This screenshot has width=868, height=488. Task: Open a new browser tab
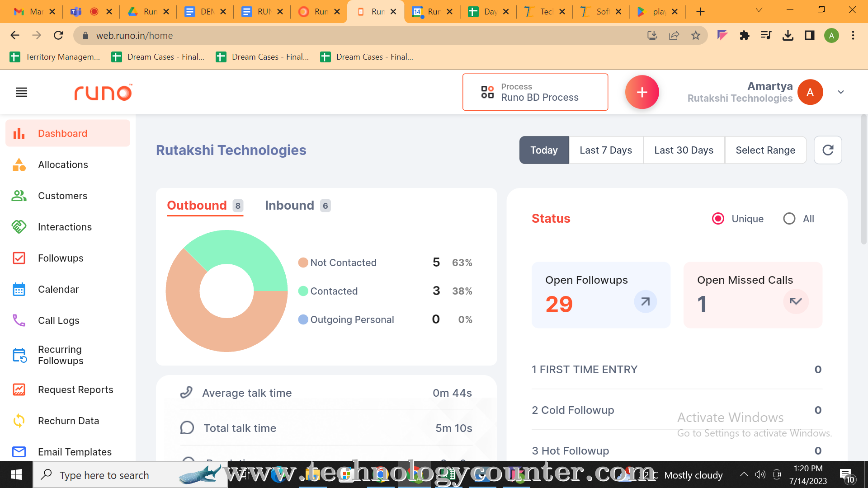coord(700,12)
